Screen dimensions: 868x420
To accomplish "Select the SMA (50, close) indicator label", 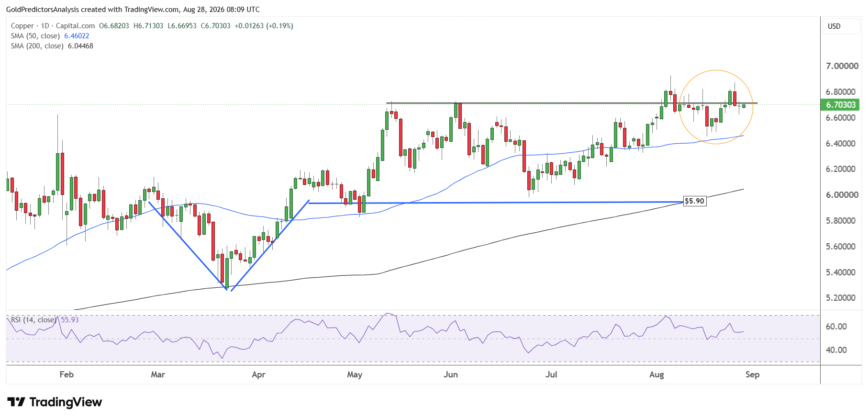I will pyautogui.click(x=35, y=36).
